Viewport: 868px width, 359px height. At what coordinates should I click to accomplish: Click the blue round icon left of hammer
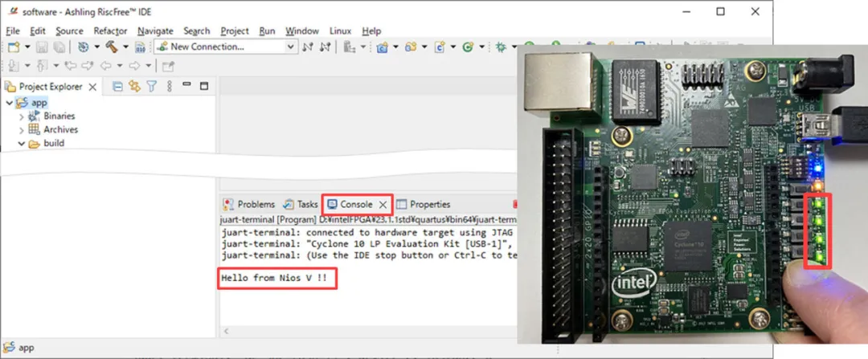[83, 47]
